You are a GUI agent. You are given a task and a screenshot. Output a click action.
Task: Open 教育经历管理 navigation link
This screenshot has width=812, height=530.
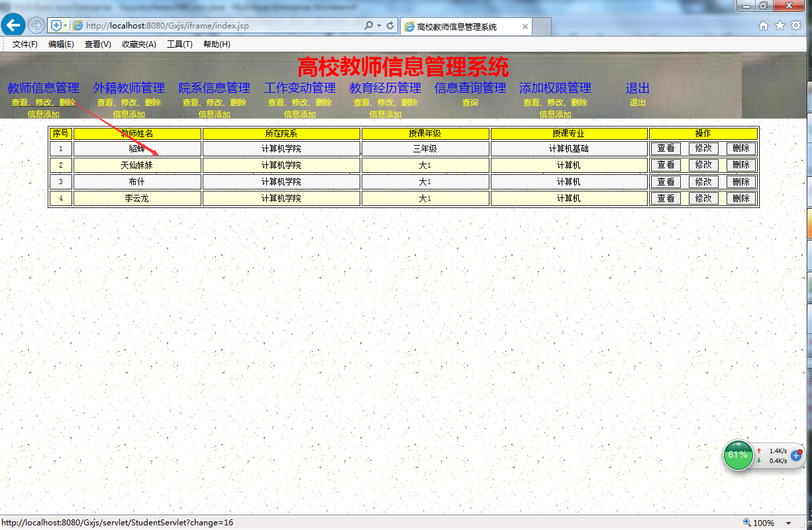coord(385,87)
